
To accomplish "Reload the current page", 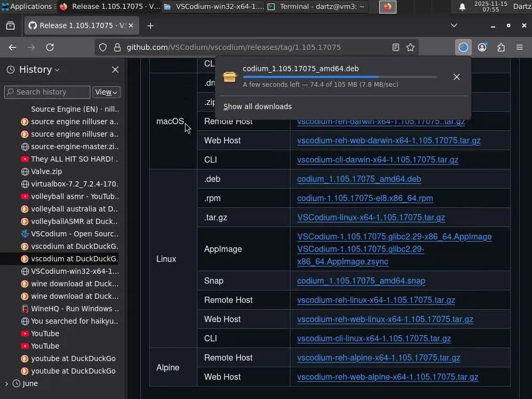I will tap(50, 47).
